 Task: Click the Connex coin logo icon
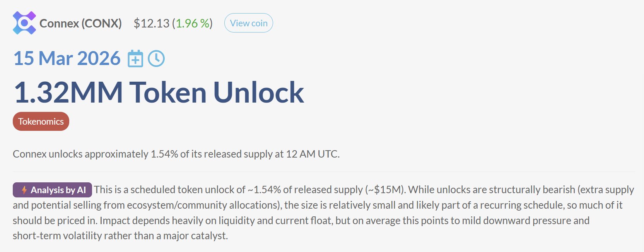tap(24, 23)
